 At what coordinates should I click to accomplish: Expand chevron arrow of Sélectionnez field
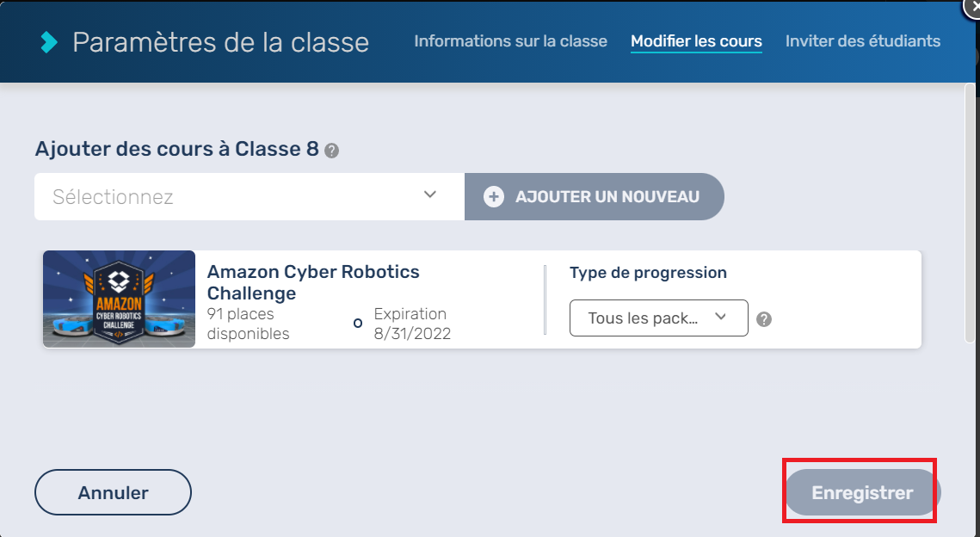click(431, 194)
